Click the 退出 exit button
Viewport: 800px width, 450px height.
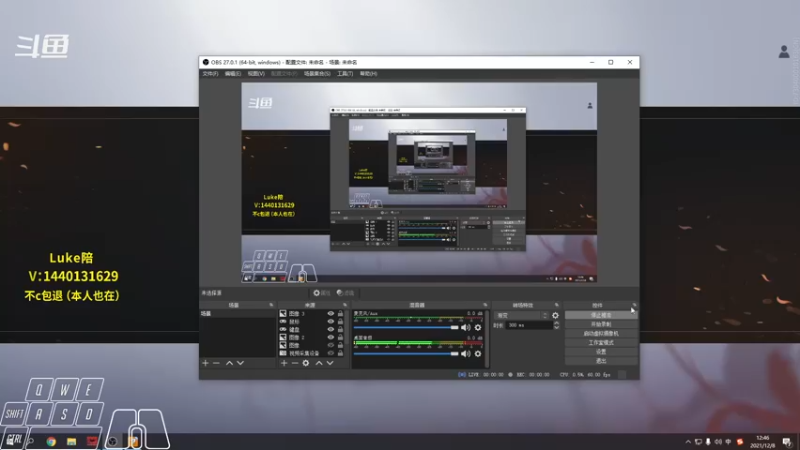click(601, 361)
